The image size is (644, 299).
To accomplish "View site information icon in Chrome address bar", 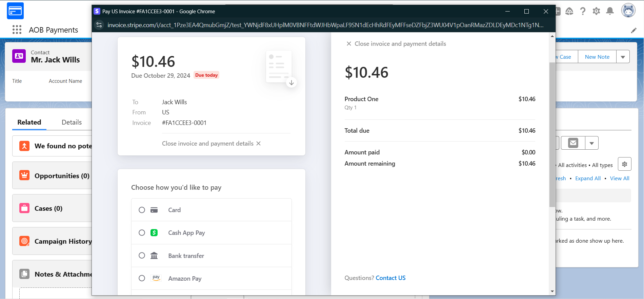I will 99,25.
